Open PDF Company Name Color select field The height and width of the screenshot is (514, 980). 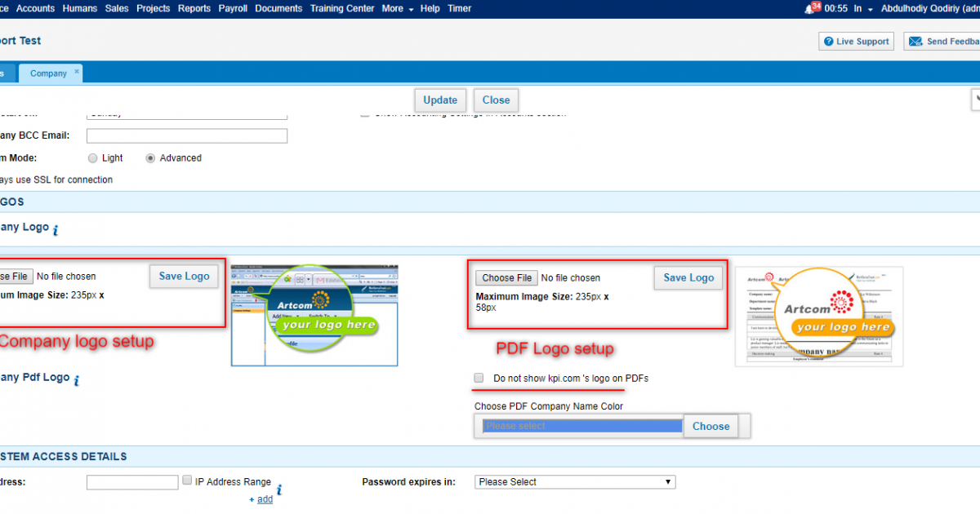point(582,426)
